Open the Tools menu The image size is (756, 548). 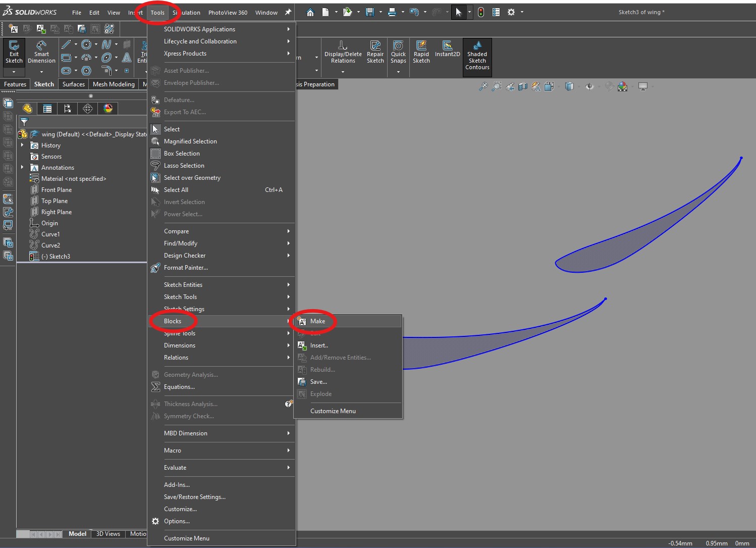(x=157, y=13)
